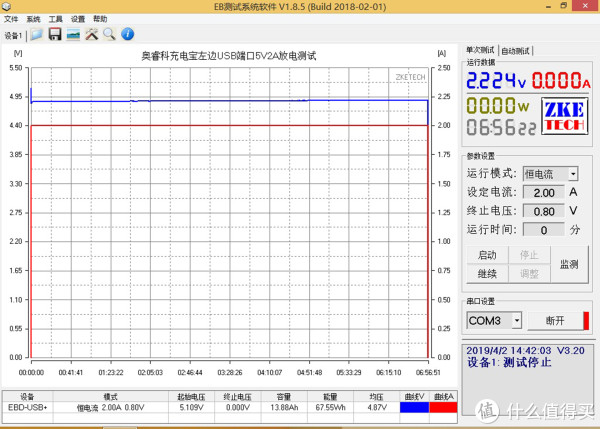Open file with the folder toolbar icon
This screenshot has height=429, width=600.
click(x=36, y=34)
